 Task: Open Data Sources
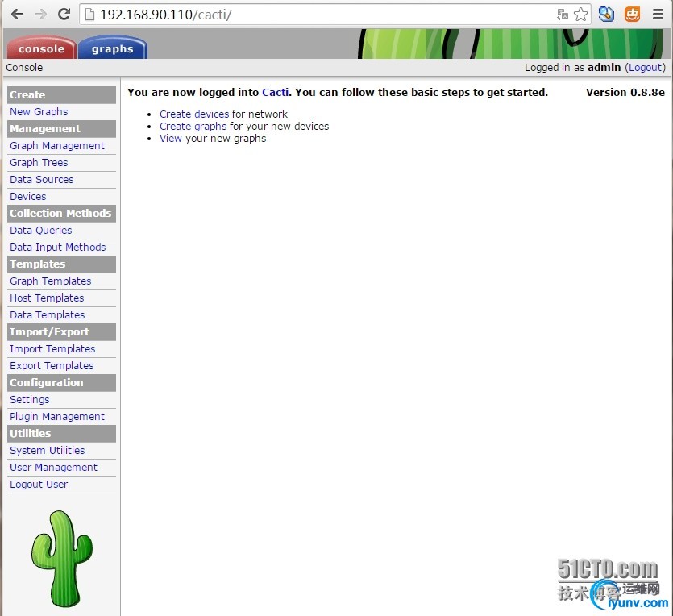pyautogui.click(x=42, y=180)
